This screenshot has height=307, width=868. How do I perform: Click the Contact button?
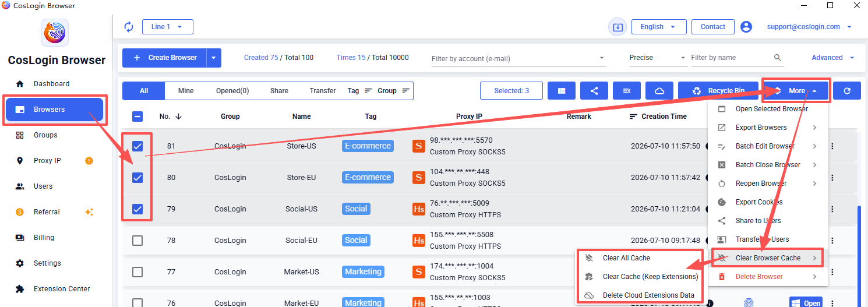click(713, 27)
